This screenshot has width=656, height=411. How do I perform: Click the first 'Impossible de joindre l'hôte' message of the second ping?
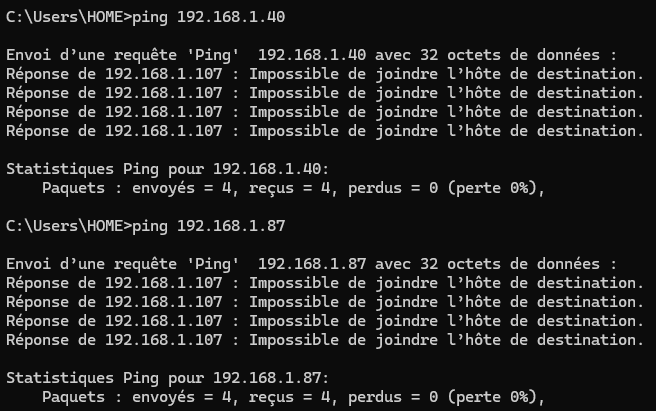click(x=375, y=283)
